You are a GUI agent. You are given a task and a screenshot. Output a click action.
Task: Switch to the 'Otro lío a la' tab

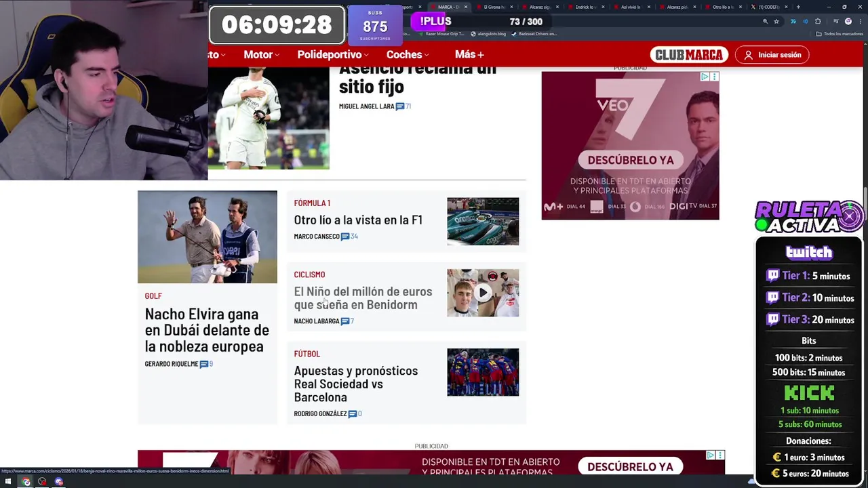[x=724, y=7]
